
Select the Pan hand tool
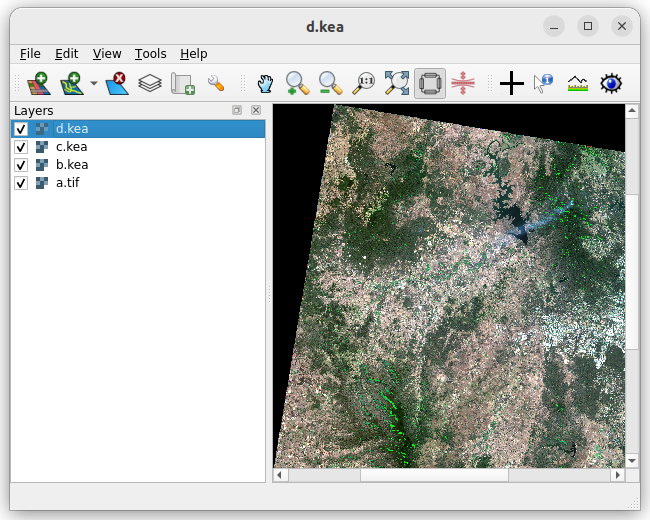(265, 83)
